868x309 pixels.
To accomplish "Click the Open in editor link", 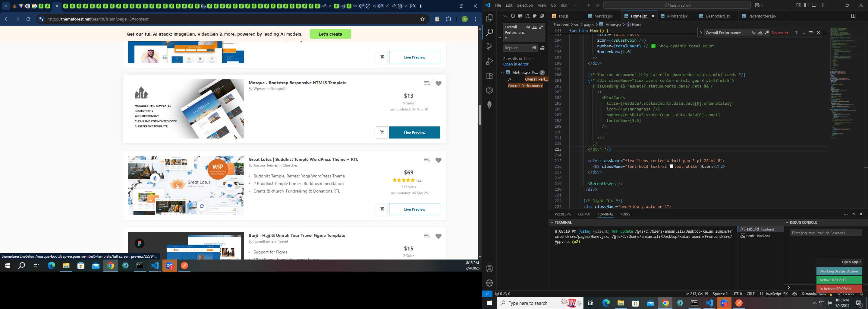I will click(516, 64).
